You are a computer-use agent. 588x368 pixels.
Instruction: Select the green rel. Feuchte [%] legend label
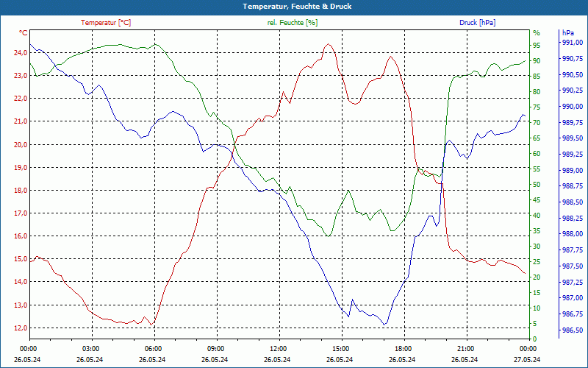(293, 23)
